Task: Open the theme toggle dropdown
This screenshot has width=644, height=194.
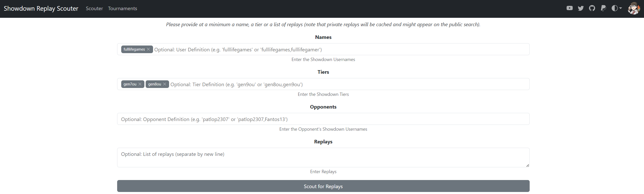Action: 616,8
